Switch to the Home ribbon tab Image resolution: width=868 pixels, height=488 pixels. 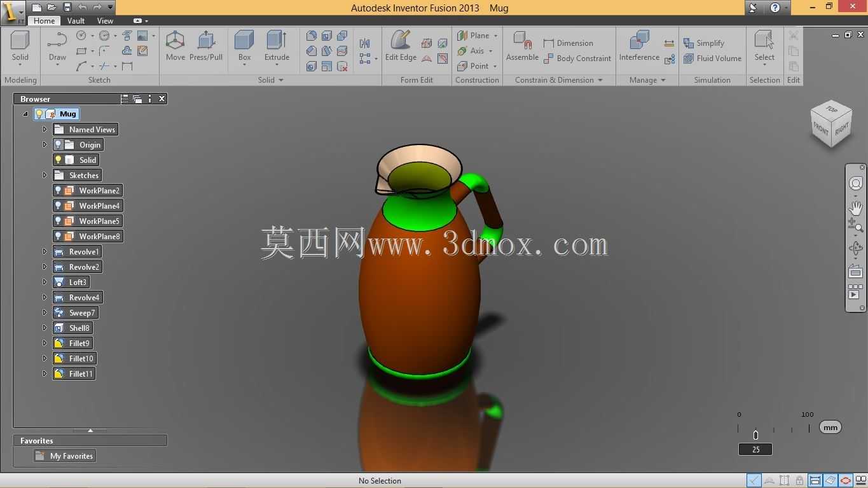(44, 20)
